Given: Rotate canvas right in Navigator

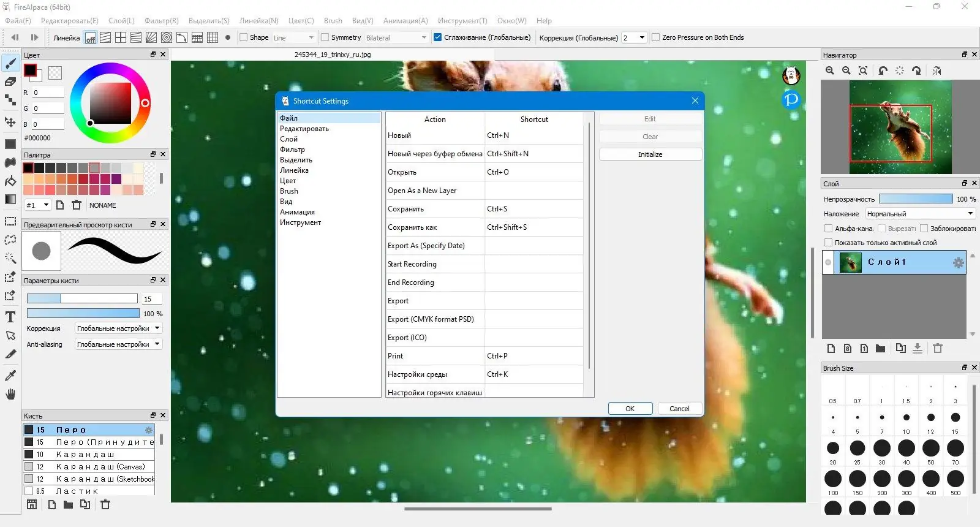Looking at the screenshot, I should click(916, 71).
